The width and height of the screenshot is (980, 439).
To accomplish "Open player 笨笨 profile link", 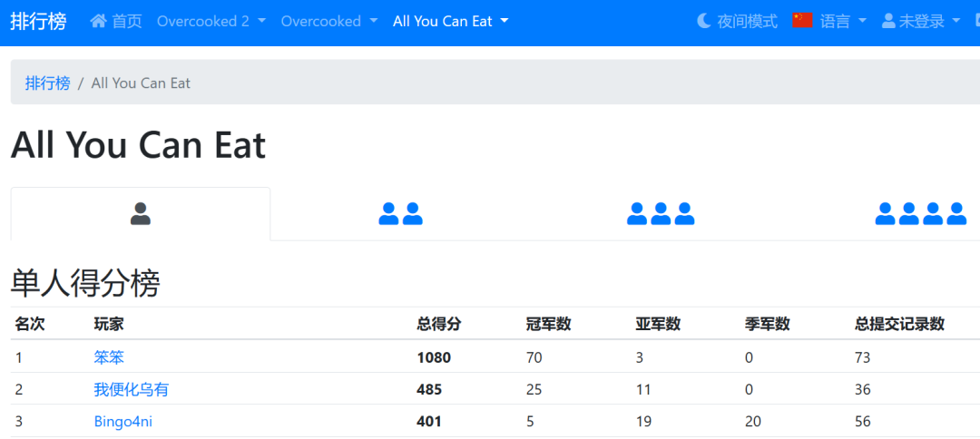I will [x=110, y=357].
